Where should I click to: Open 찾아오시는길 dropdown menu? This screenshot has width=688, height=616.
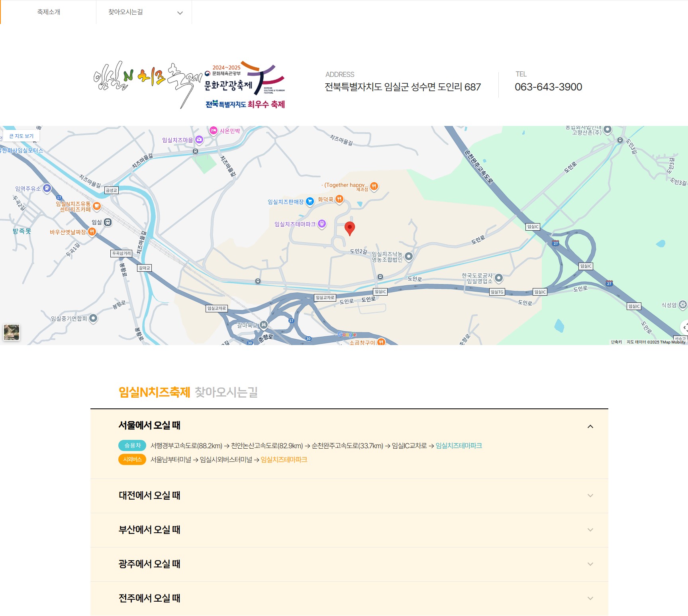tap(144, 12)
